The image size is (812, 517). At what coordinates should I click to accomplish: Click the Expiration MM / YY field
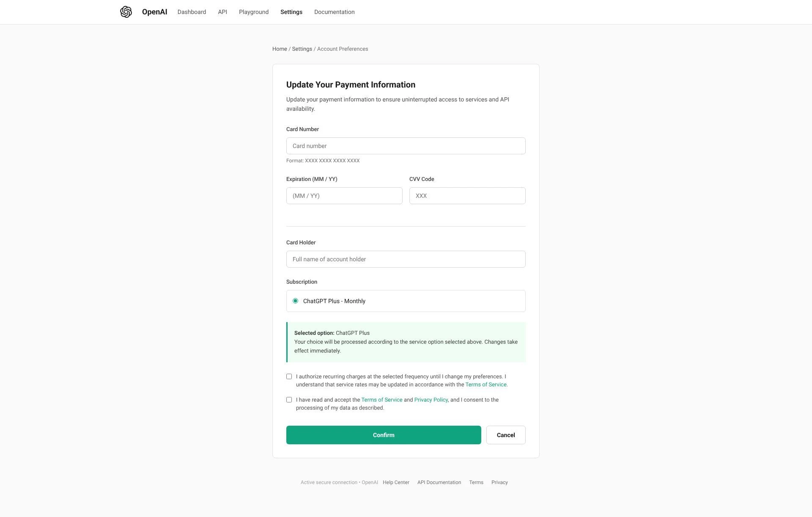[344, 196]
